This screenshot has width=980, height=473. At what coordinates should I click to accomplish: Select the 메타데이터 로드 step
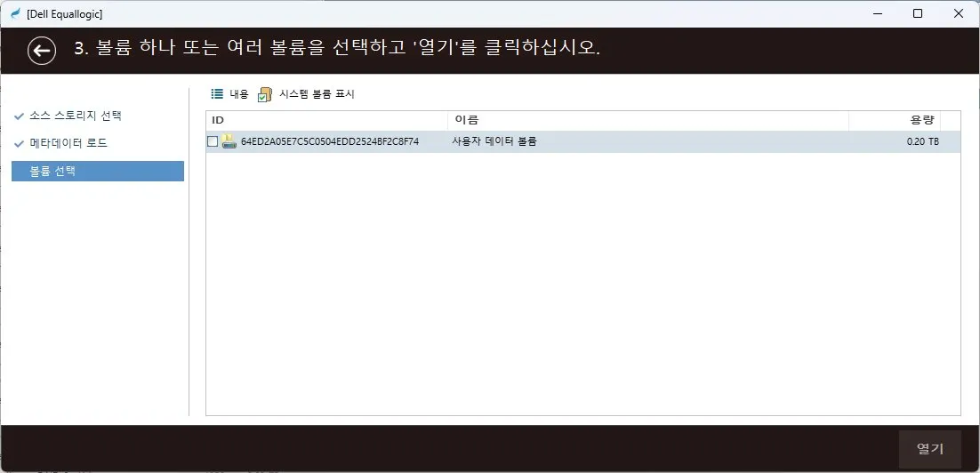pyautogui.click(x=68, y=143)
